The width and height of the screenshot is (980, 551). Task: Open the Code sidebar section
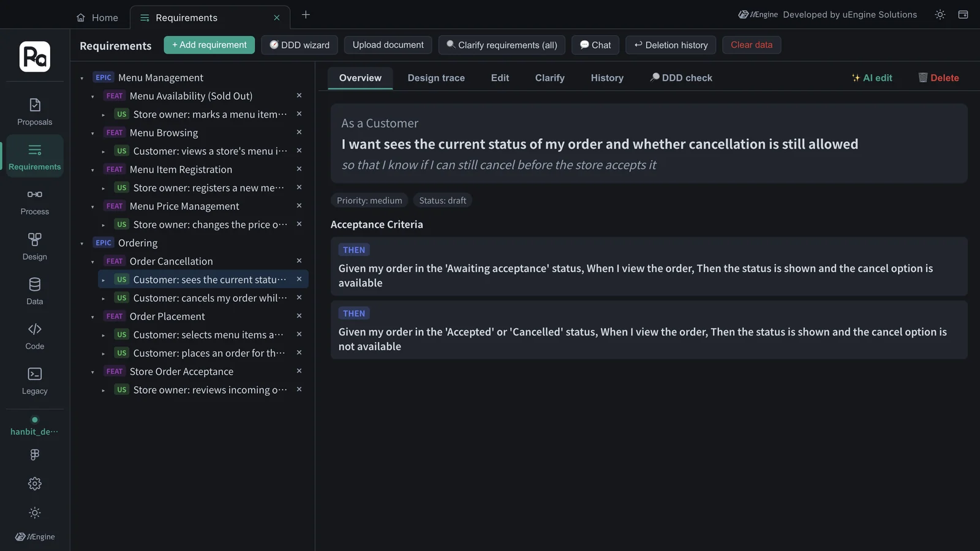35,336
